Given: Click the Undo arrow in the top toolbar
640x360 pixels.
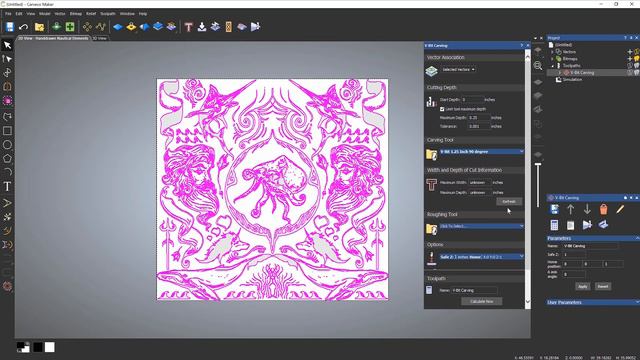Looking at the screenshot, I should [23, 27].
